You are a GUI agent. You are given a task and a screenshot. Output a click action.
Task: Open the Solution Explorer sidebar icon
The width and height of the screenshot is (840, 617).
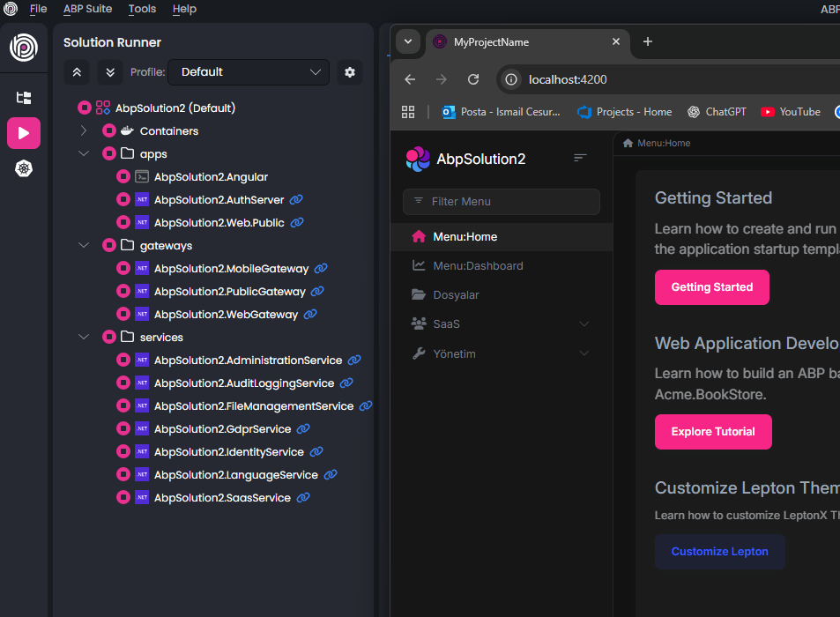tap(24, 98)
